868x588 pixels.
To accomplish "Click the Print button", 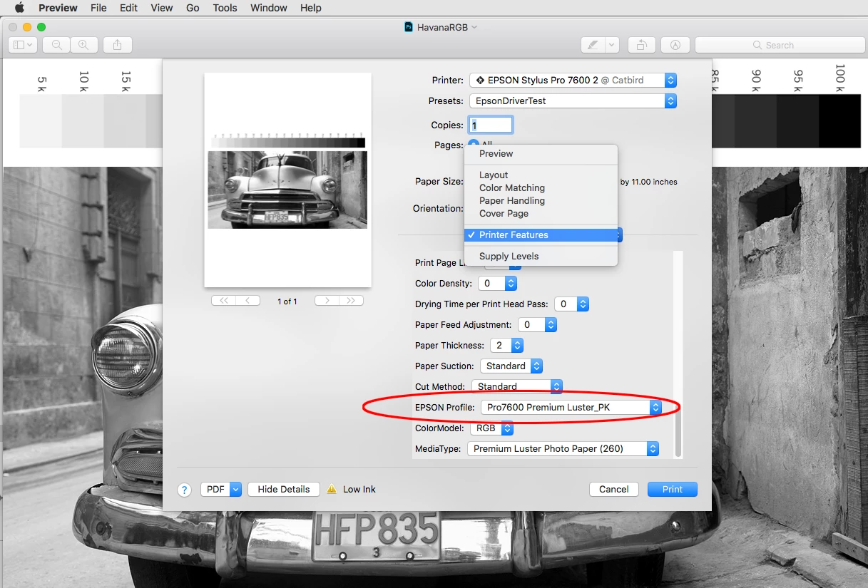I will 673,489.
